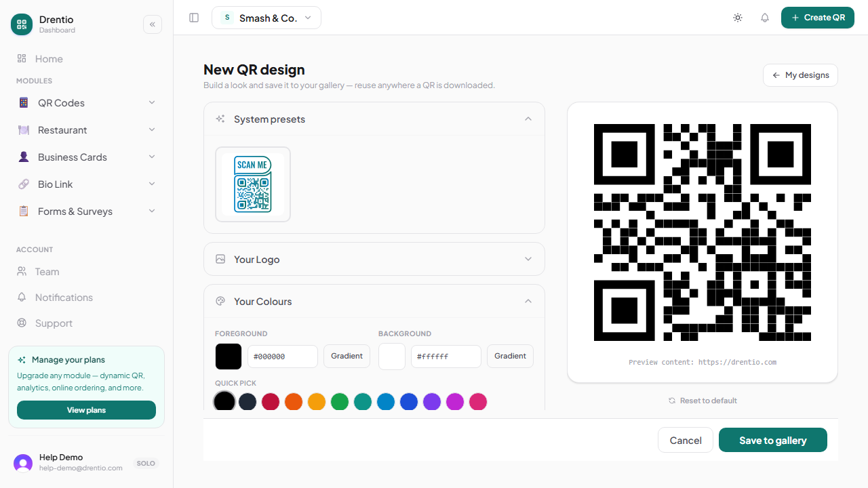Select the SCAN ME preset thumbnail

tap(253, 184)
